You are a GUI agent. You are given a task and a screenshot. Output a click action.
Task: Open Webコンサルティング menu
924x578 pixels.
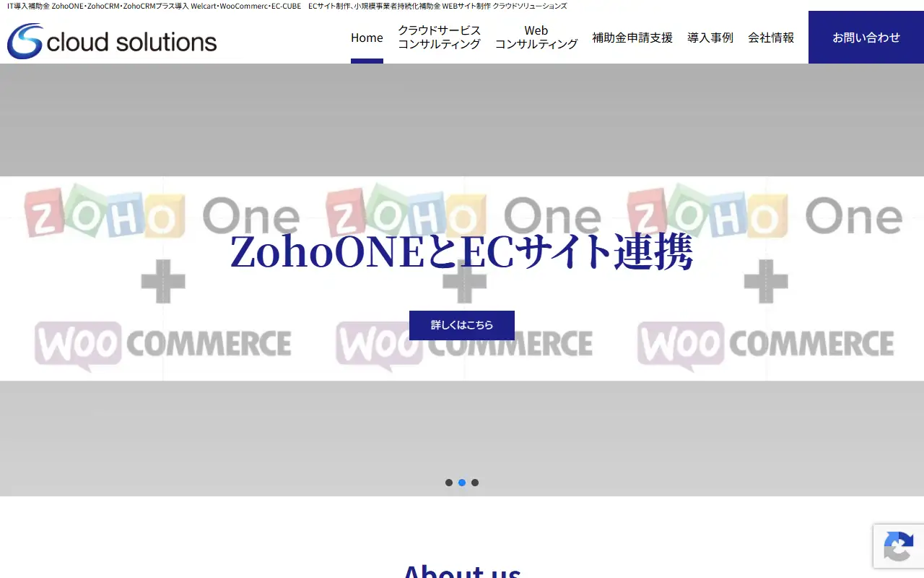point(536,38)
